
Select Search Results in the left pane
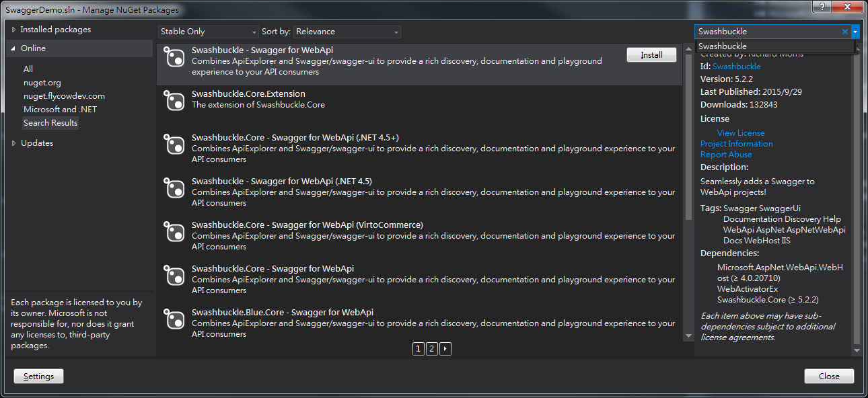point(50,123)
